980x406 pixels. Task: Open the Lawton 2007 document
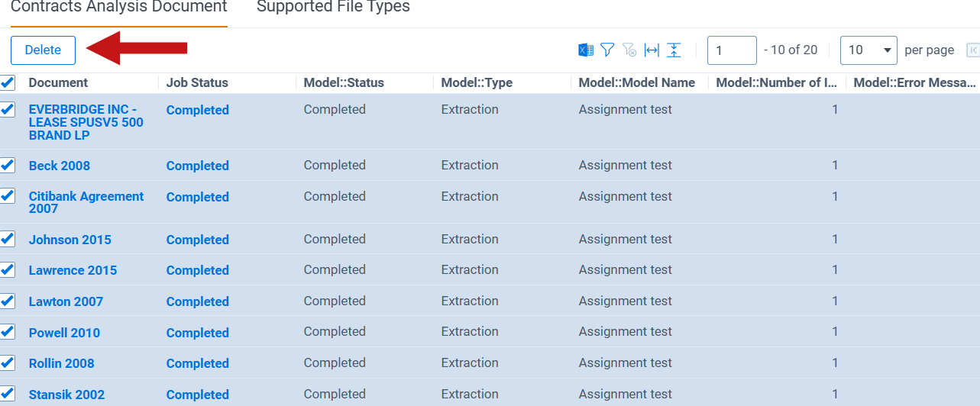click(66, 301)
